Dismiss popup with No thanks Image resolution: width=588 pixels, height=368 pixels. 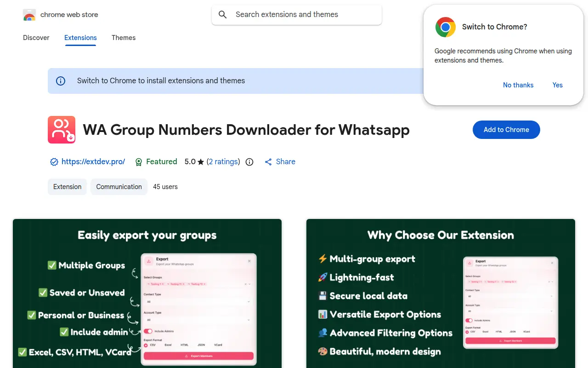point(518,85)
